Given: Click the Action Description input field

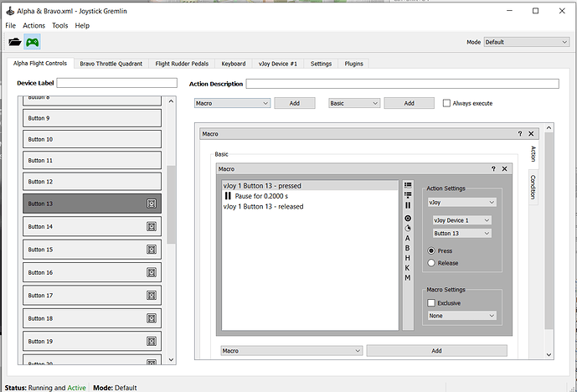Looking at the screenshot, I should (403, 84).
